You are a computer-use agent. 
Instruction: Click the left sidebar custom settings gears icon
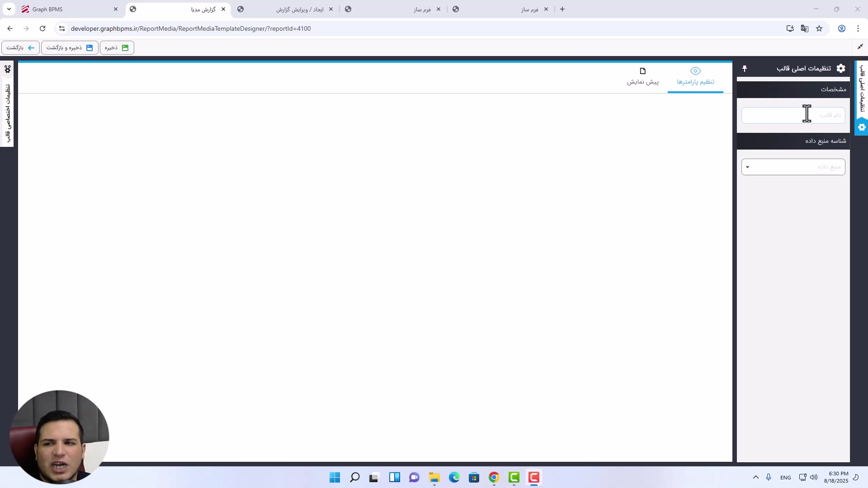point(8,69)
